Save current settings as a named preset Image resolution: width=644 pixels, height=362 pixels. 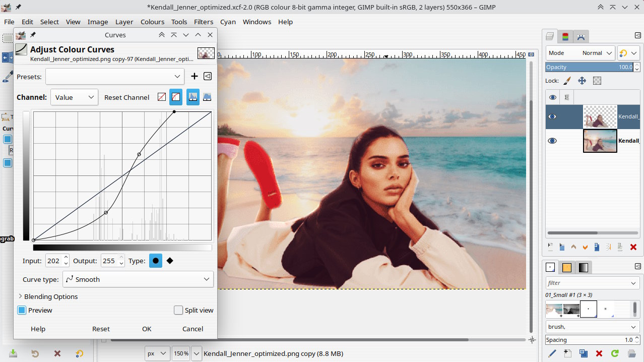point(195,76)
